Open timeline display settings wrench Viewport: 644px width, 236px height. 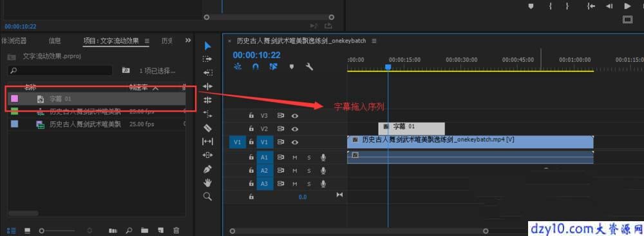310,66
